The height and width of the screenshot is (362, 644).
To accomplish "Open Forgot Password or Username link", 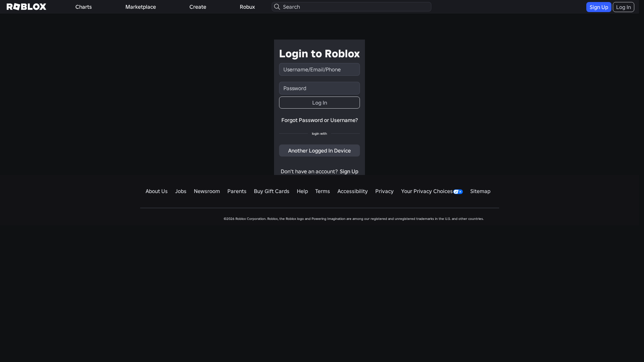I will coord(320,120).
